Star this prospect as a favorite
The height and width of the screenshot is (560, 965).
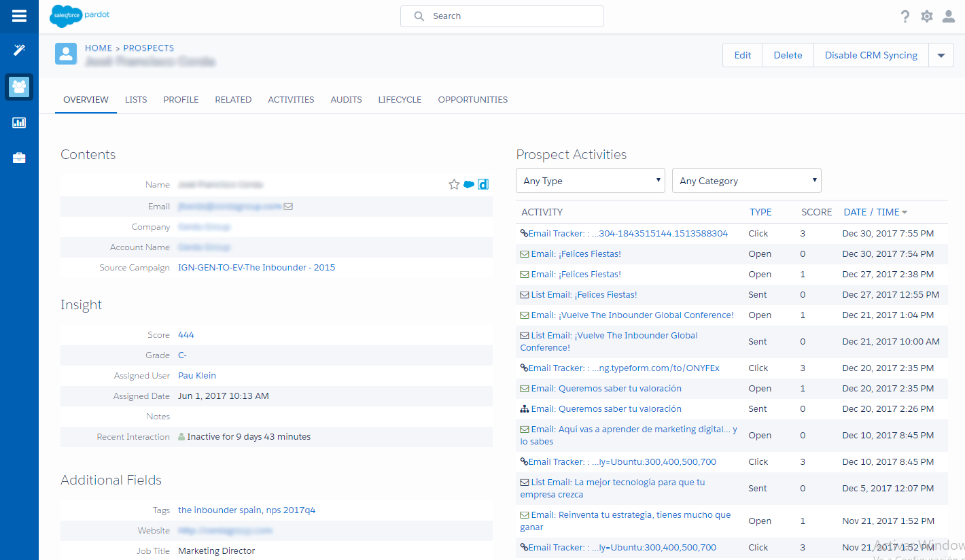(x=453, y=184)
